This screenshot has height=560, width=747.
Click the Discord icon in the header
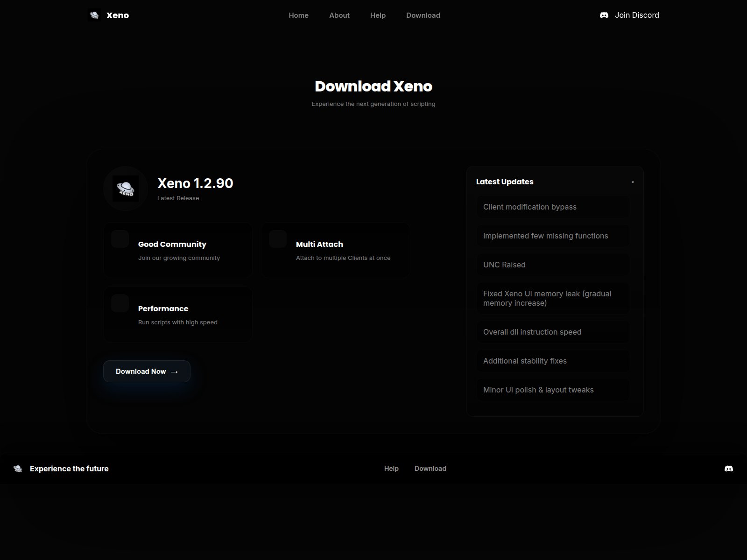tap(604, 15)
